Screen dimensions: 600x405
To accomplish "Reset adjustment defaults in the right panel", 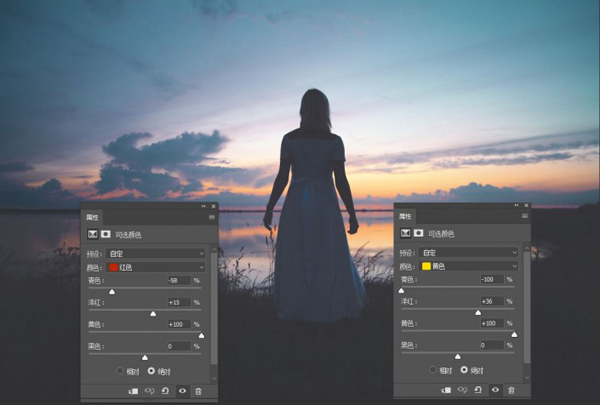I will (478, 390).
